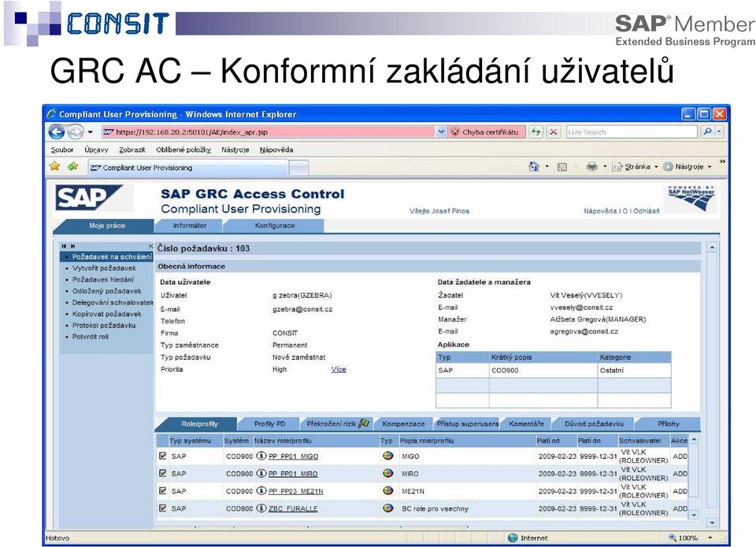756x547 pixels.
Task: Switch to the Konfigurace tab
Action: tap(274, 226)
